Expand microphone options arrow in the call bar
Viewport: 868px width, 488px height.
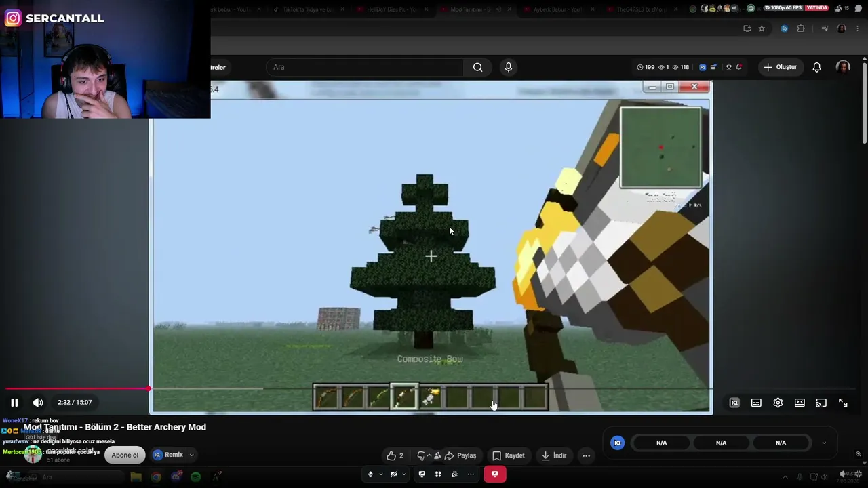coord(381,474)
